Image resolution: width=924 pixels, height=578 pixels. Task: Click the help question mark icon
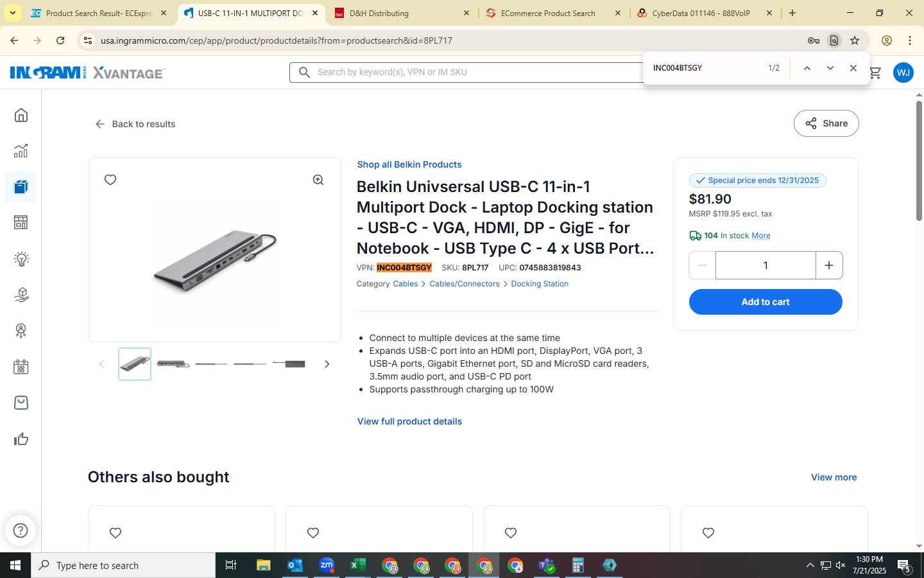[21, 530]
